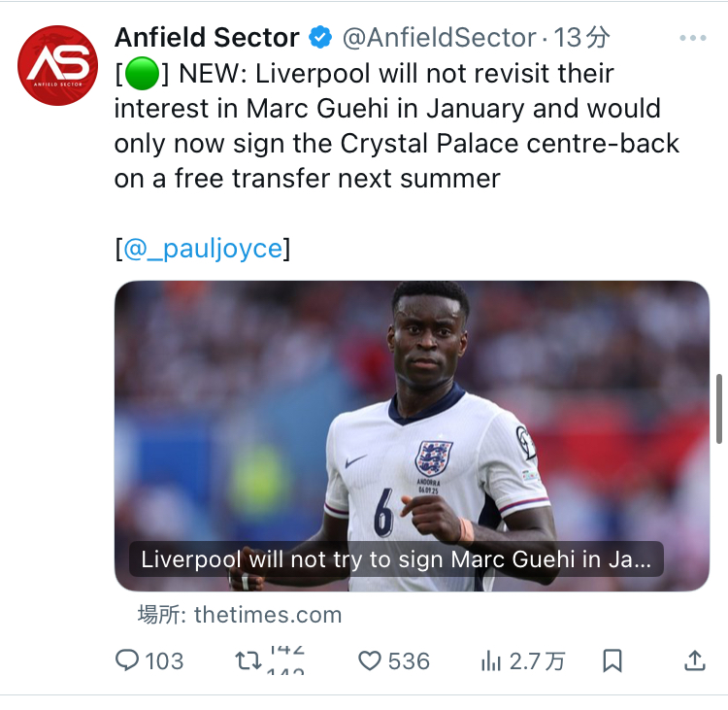728x710 pixels.
Task: Open the Anfield Sector profile avatar
Action: coord(57,65)
